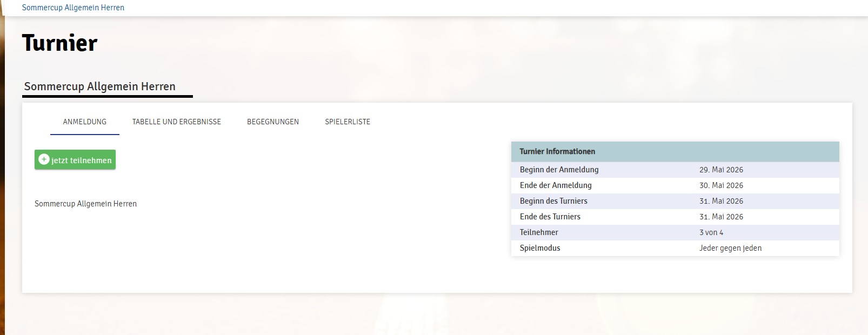Click the date 30. Mai 2026

tap(721, 185)
